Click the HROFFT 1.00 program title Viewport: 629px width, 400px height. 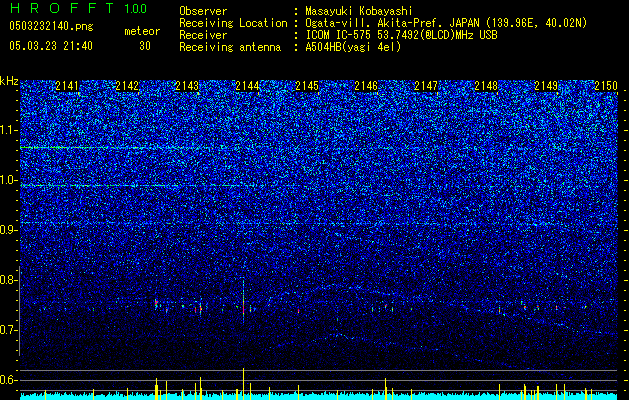[78, 8]
